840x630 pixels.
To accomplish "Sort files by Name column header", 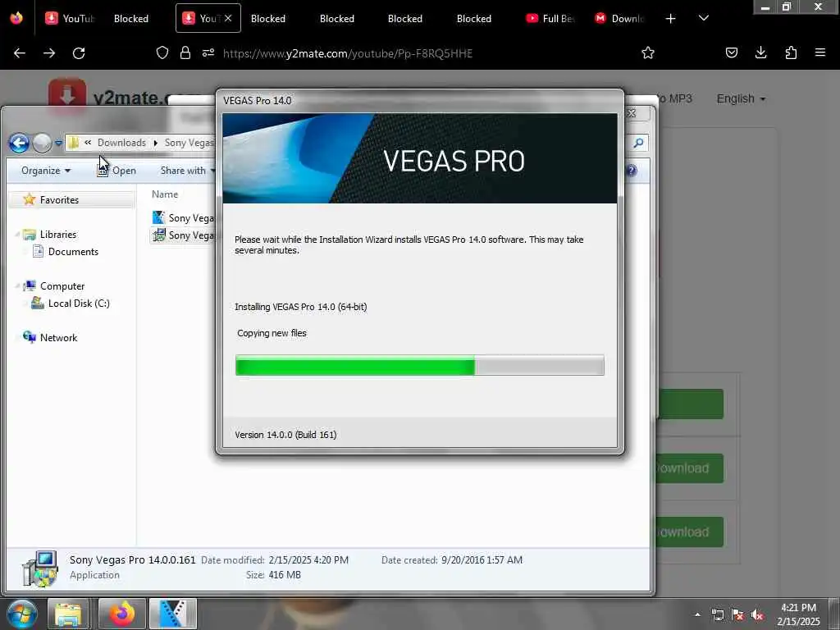I will tap(164, 194).
